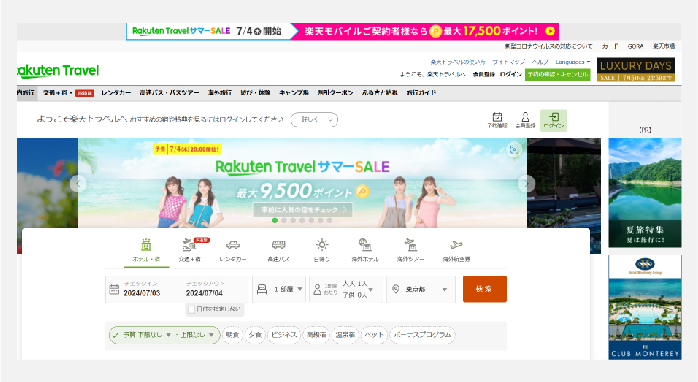The height and width of the screenshot is (382, 698).
Task: Choose the flight plus hotel icon
Action: click(189, 244)
